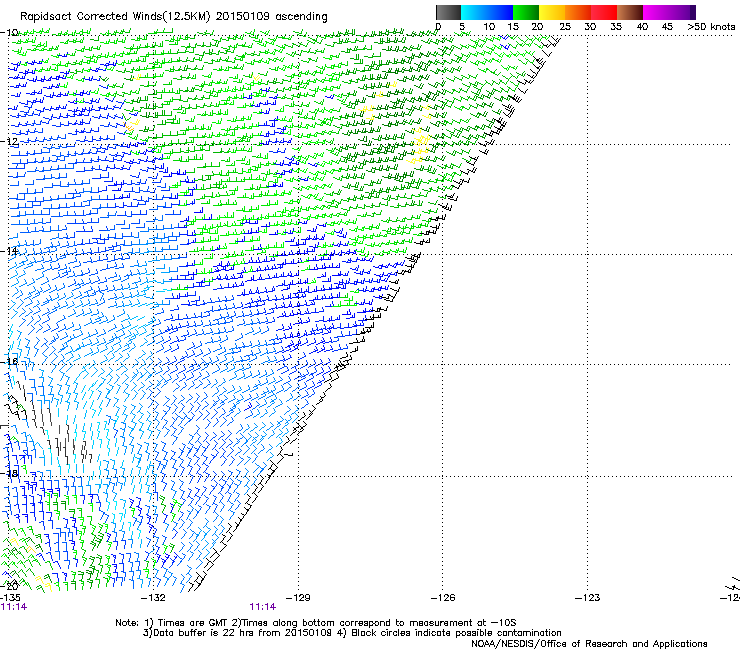This screenshot has height=650, width=740.
Task: Click the magenta 40-45 knots legend segment
Action: (656, 12)
